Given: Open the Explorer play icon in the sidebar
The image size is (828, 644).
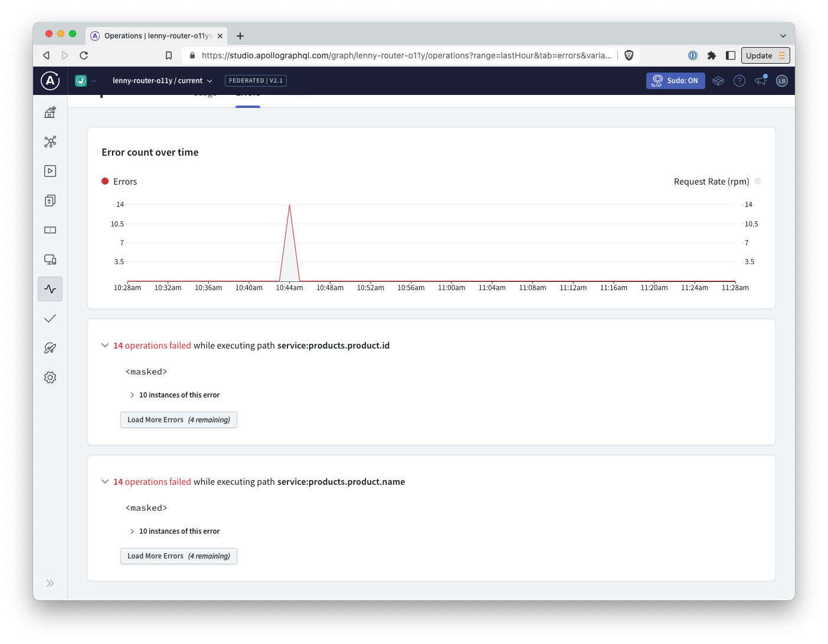Looking at the screenshot, I should click(x=50, y=171).
